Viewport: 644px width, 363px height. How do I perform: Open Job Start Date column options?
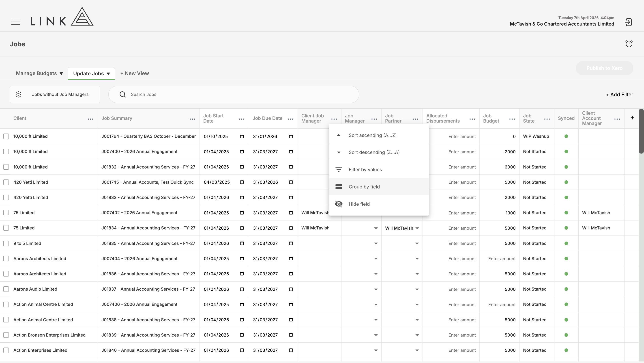[241, 119]
